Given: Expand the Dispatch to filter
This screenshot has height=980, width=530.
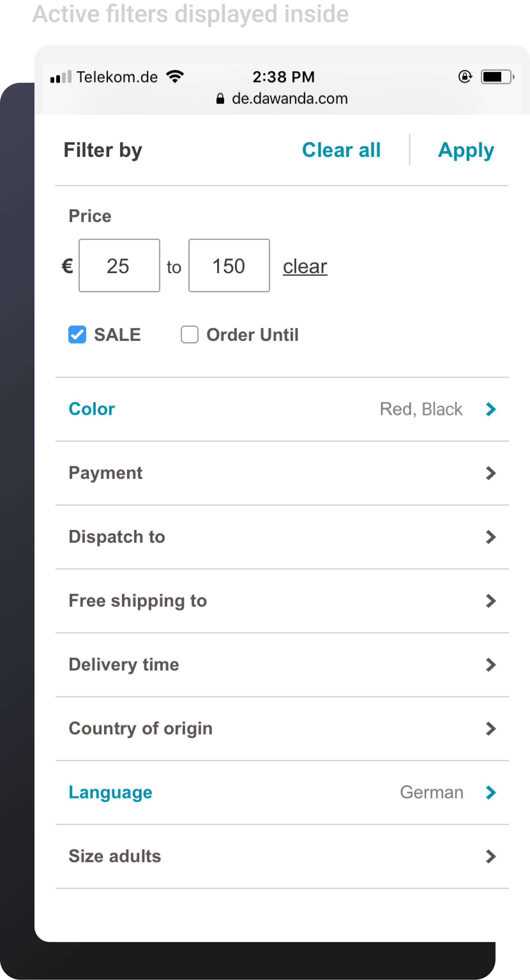Looking at the screenshot, I should pyautogui.click(x=281, y=537).
